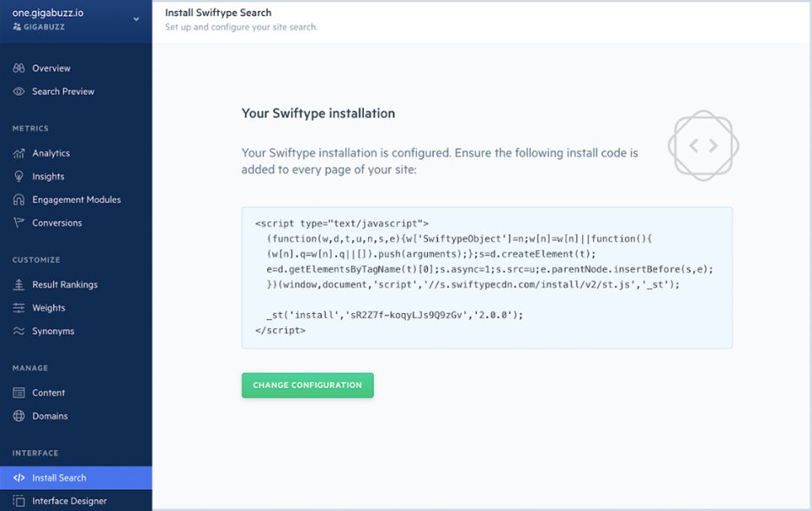This screenshot has height=511, width=812.
Task: Click the Analytics chart icon
Action: pyautogui.click(x=19, y=153)
